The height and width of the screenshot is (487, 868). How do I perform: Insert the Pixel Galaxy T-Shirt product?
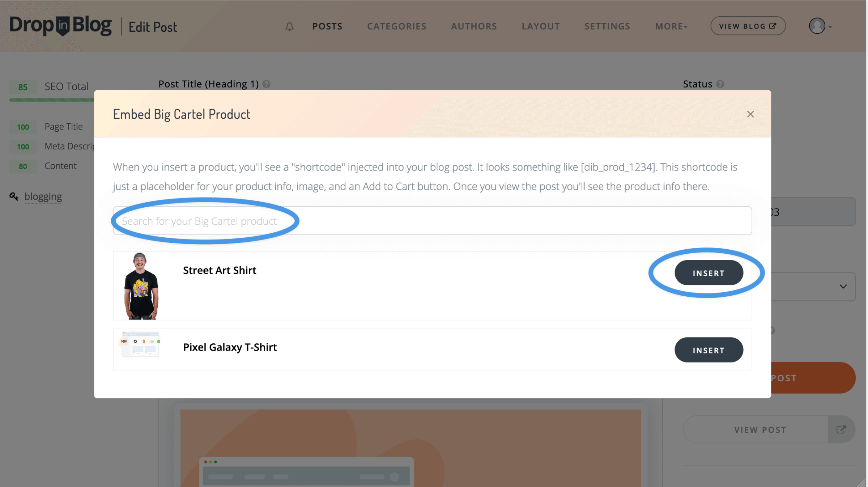[x=709, y=350]
